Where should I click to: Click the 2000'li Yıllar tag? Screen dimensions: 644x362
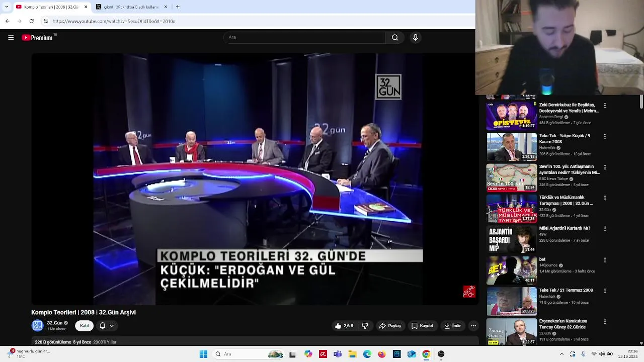[x=105, y=342]
